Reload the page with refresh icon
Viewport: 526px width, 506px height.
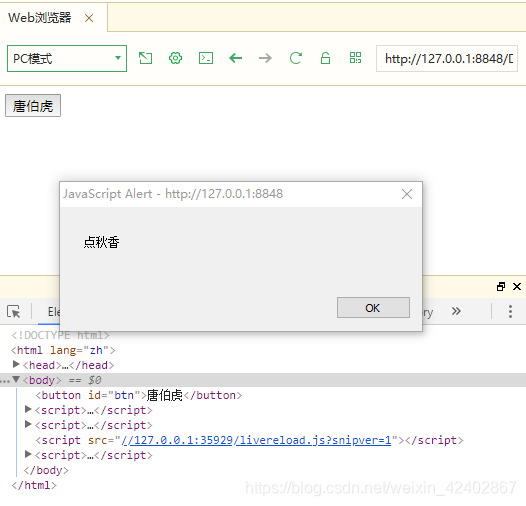(296, 58)
